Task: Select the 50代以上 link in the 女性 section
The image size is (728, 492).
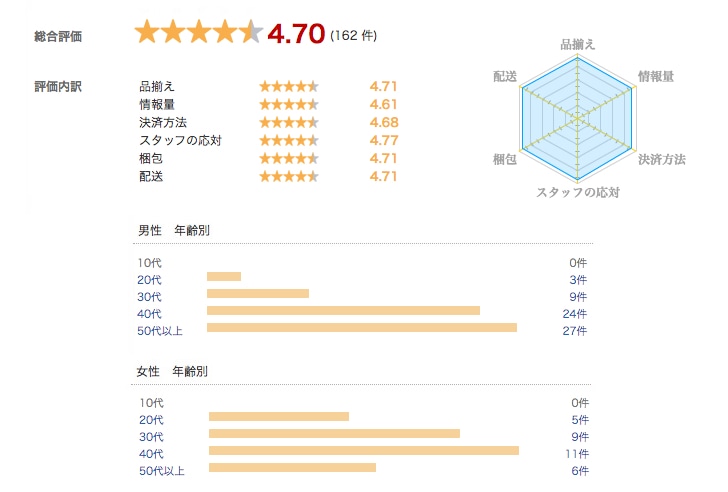Action: (x=160, y=470)
